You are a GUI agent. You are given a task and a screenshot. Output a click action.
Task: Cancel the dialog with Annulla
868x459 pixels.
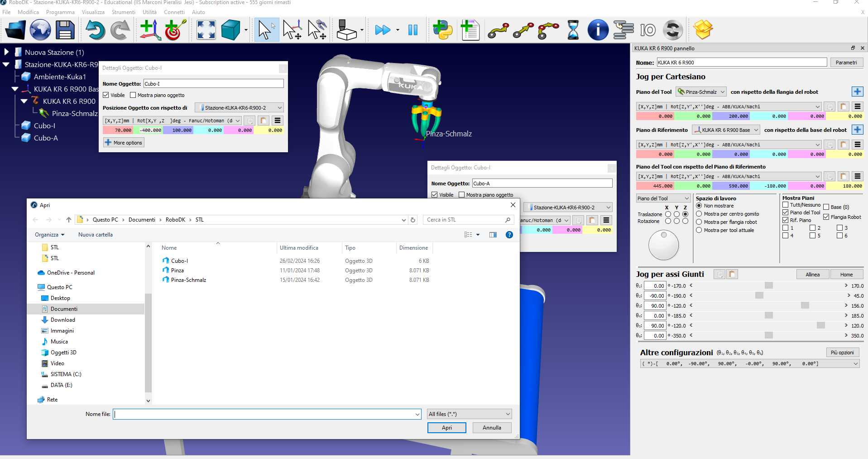(x=492, y=428)
